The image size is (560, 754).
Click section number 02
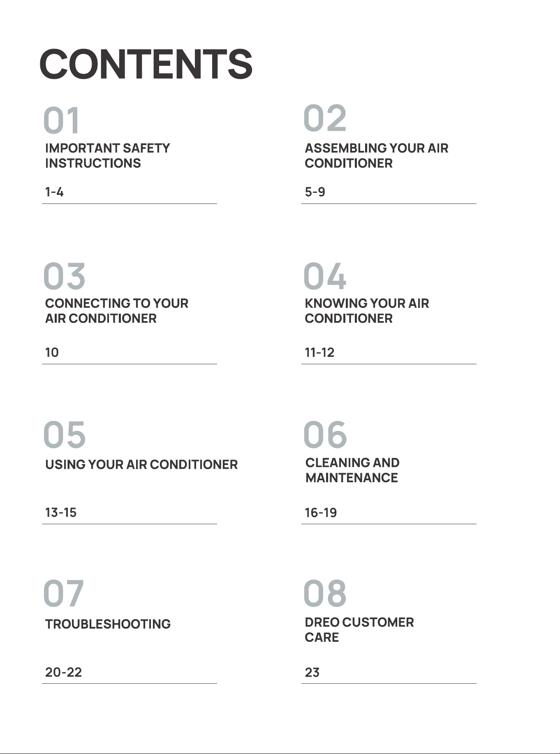tap(325, 118)
